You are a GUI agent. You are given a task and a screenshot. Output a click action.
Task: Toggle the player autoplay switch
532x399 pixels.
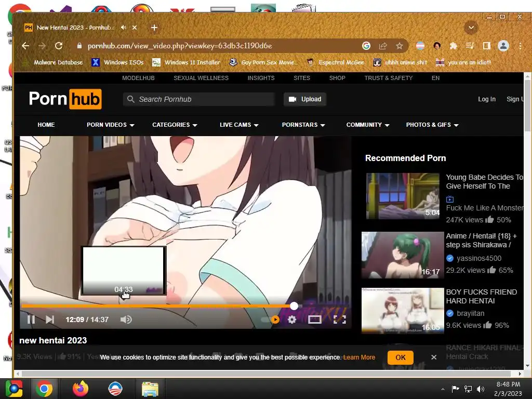(270, 320)
